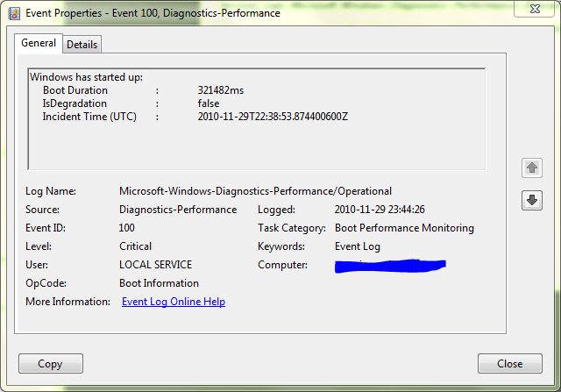Switch to the Details tab

(x=82, y=45)
